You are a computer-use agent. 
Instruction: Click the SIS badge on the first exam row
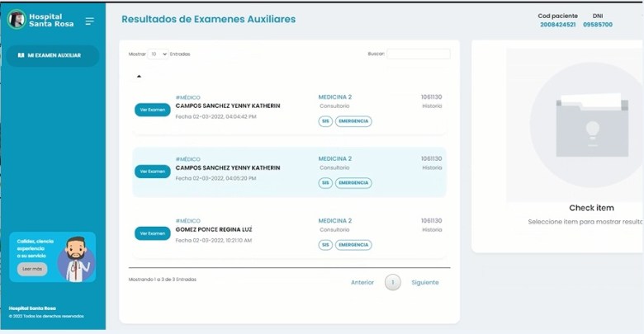[x=325, y=121]
